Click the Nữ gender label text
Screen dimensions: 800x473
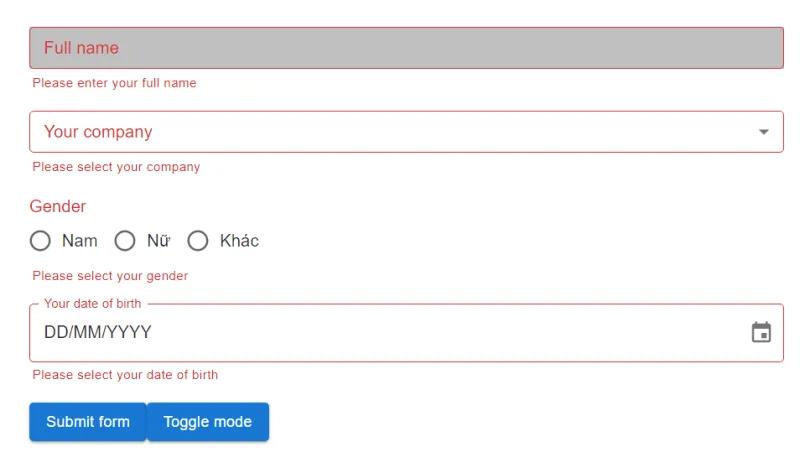159,241
